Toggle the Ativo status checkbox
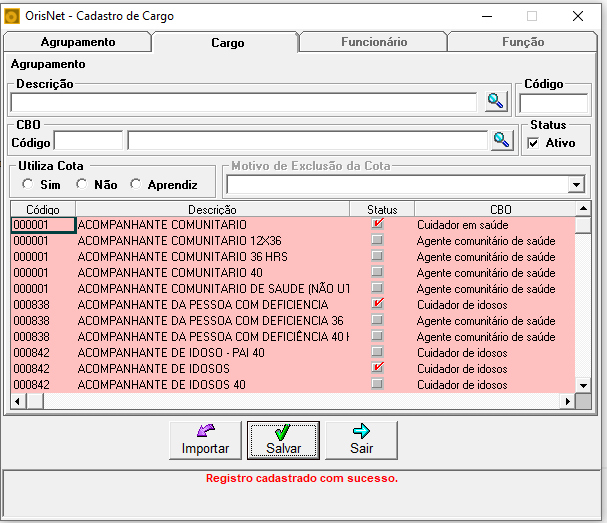 533,143
